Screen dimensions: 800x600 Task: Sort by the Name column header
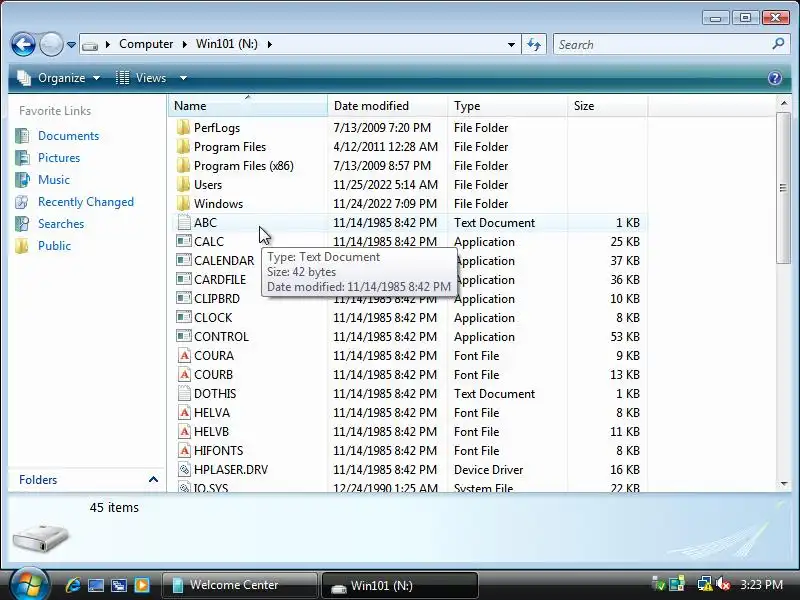pos(248,106)
